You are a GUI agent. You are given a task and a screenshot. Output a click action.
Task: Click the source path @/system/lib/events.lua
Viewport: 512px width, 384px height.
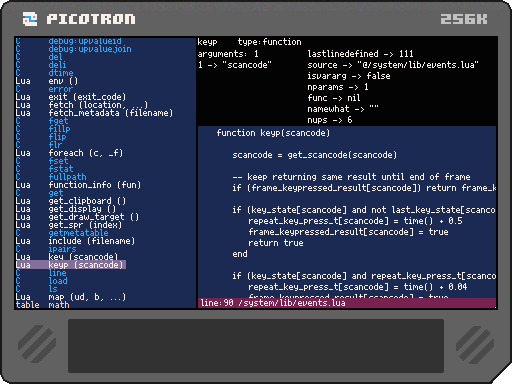(x=418, y=65)
